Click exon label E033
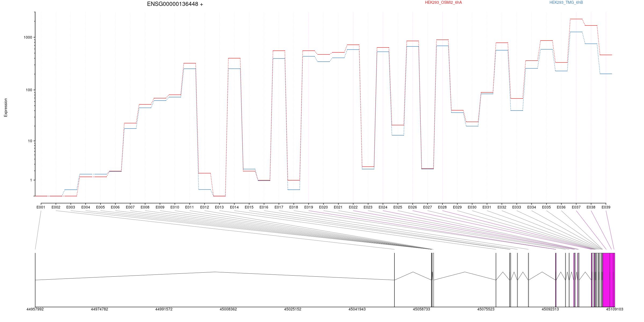This screenshot has height=322, width=644. click(x=517, y=207)
